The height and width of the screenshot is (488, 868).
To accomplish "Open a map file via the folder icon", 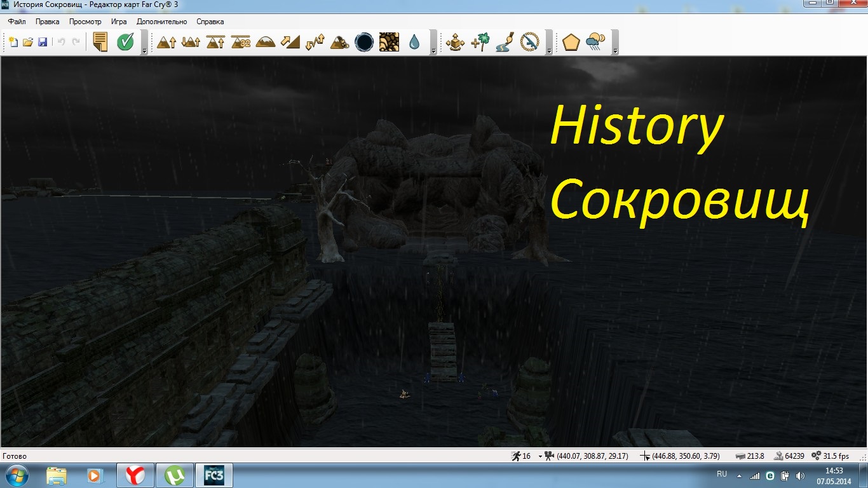I will point(28,42).
